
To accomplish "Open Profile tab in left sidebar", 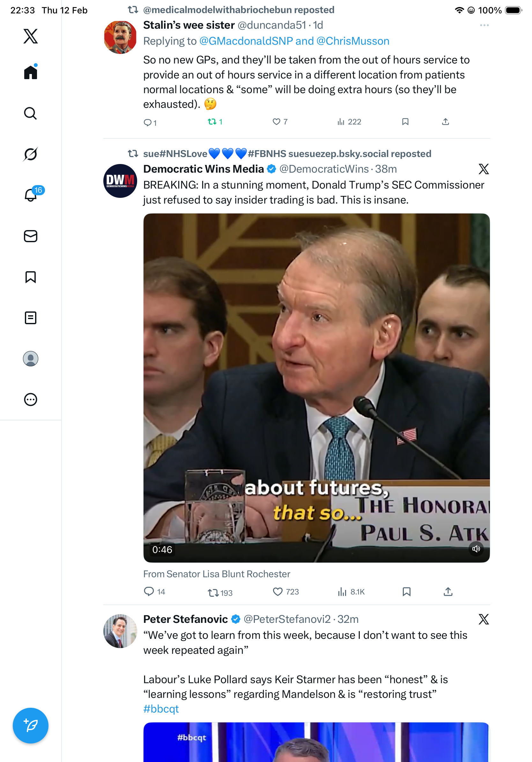I will tap(31, 359).
